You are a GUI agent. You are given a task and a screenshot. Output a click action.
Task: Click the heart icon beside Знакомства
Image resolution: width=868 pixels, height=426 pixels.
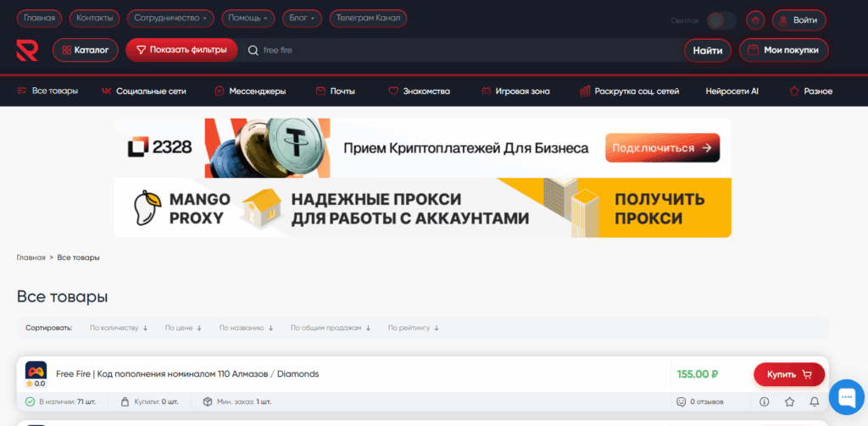click(393, 91)
